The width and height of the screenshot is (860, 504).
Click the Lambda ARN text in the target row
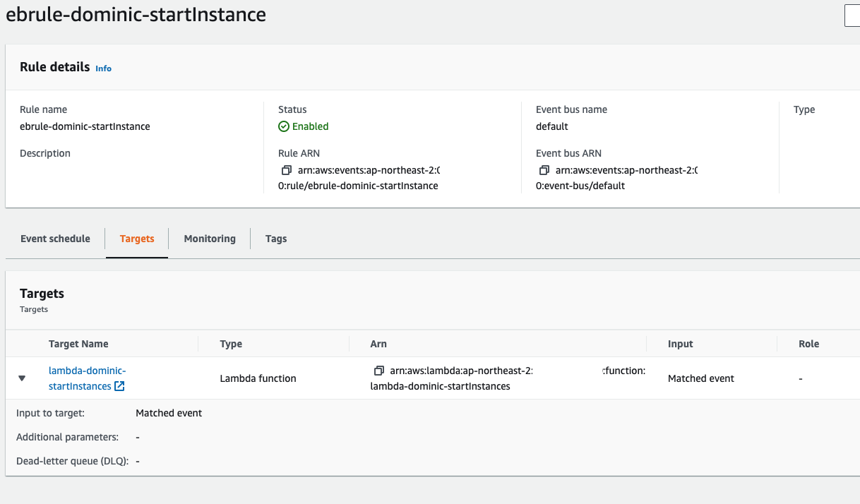click(508, 378)
